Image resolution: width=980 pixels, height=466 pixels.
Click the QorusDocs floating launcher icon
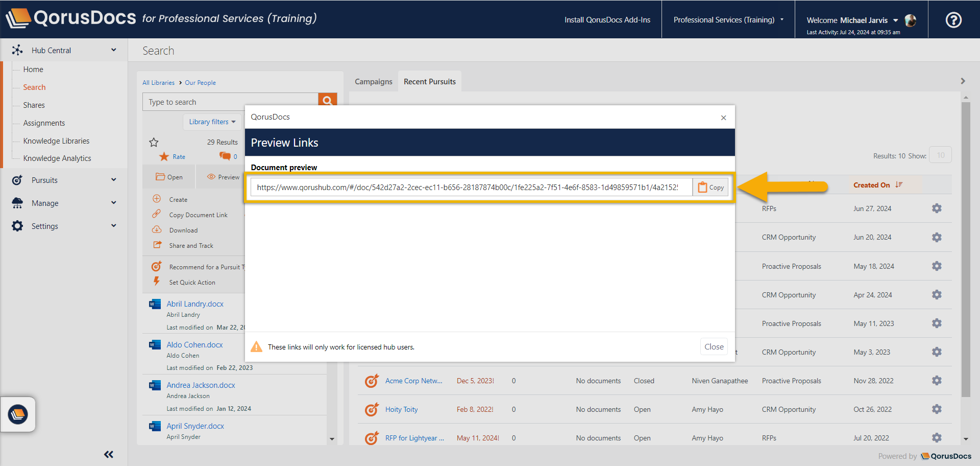[x=18, y=414]
